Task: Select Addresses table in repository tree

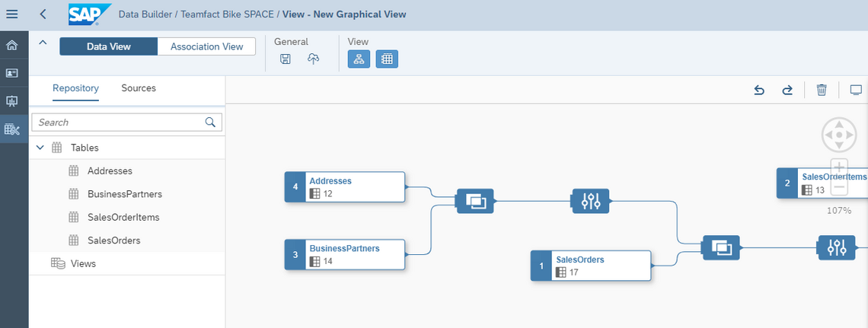Action: click(x=127, y=171)
